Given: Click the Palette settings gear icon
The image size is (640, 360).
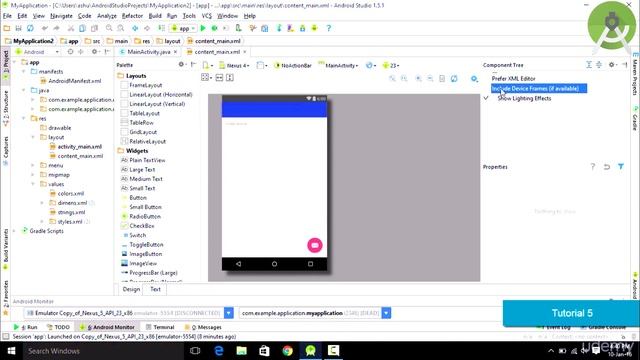Looking at the screenshot, I should (x=182, y=64).
